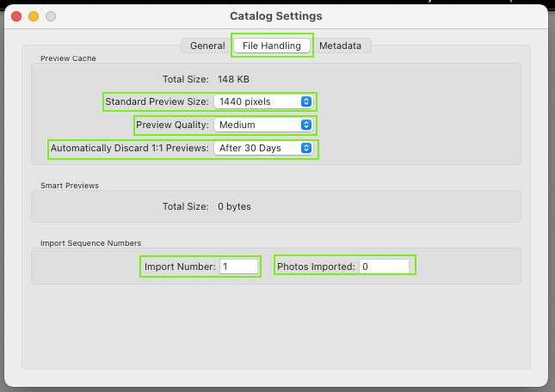This screenshot has width=555, height=392.
Task: Click the Import Sequence Numbers label
Action: coord(90,243)
